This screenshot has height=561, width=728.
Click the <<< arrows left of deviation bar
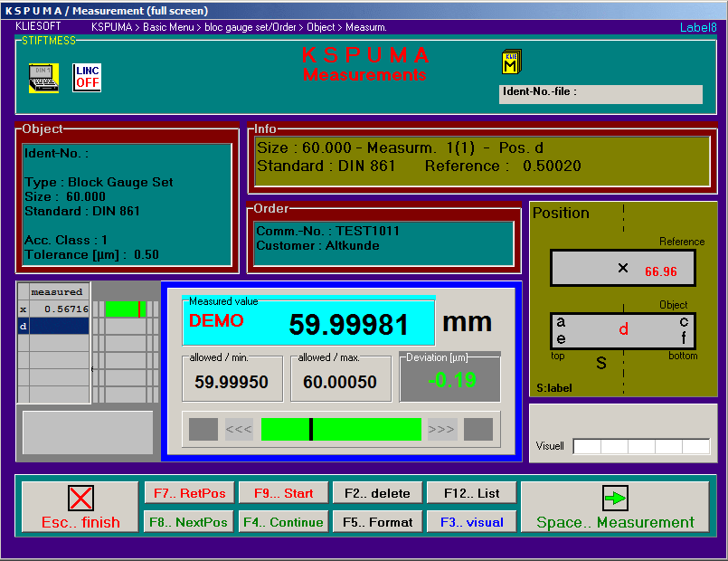coord(240,429)
